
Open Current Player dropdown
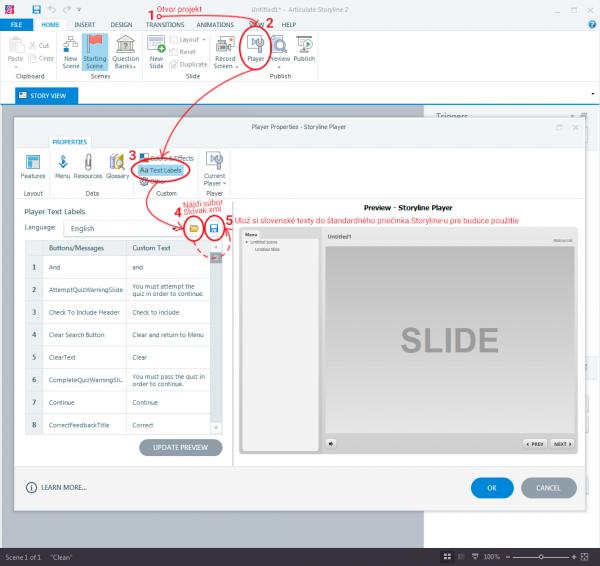click(214, 168)
